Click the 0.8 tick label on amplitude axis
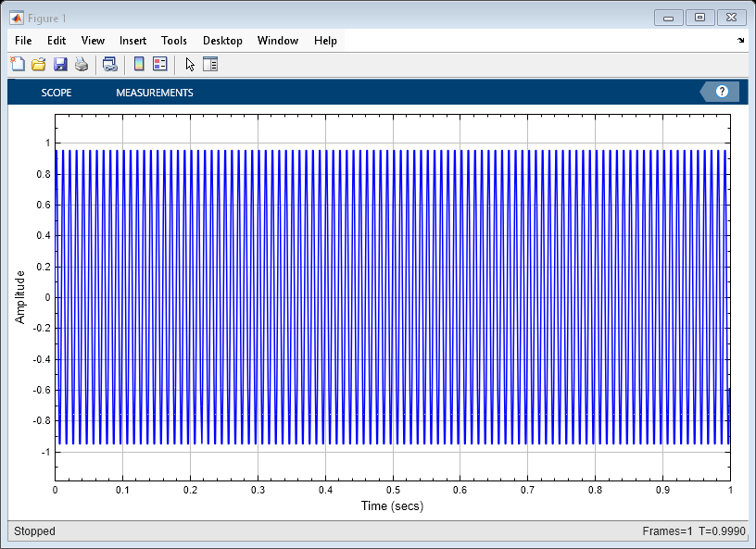 click(44, 174)
